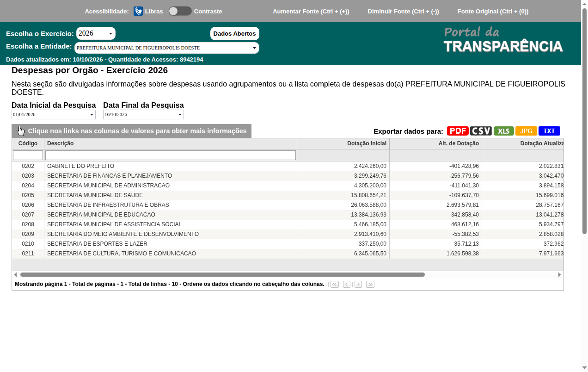
Task: Export the data as JPG
Action: point(526,131)
